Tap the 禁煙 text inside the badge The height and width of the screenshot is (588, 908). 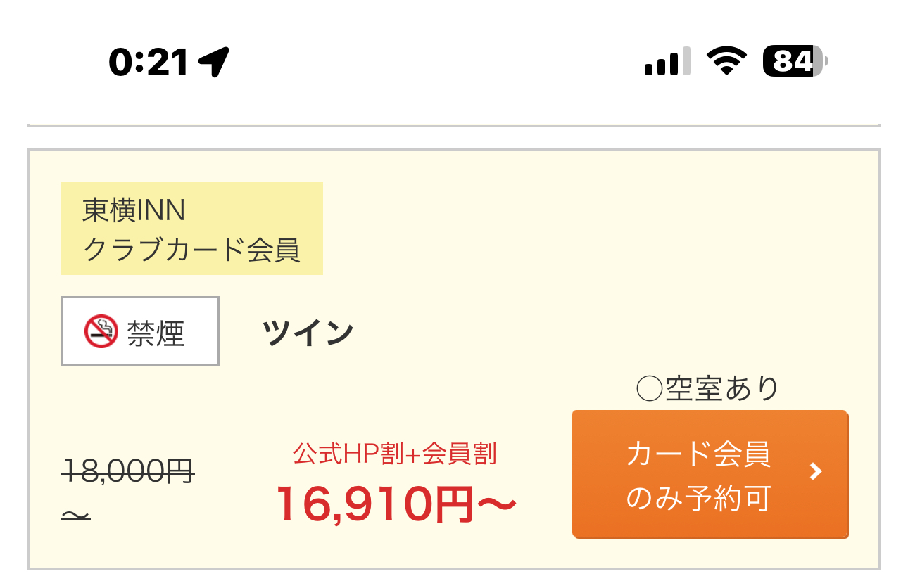pos(156,332)
